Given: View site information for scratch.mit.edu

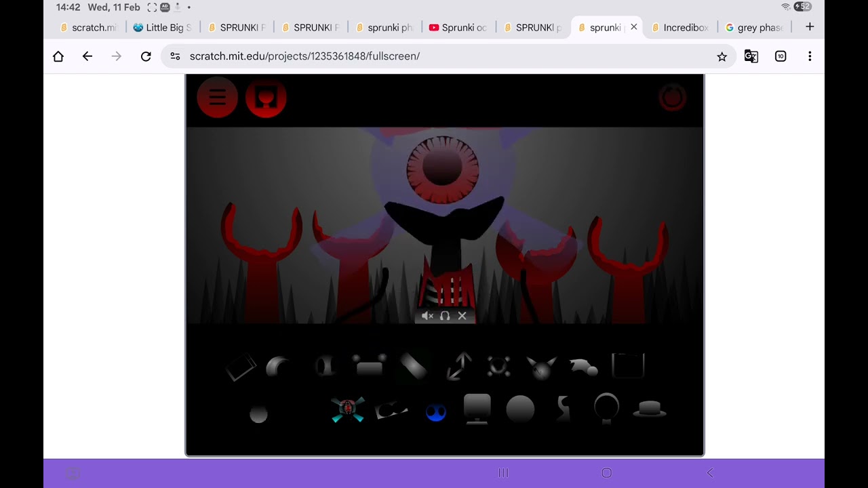Looking at the screenshot, I should 175,56.
